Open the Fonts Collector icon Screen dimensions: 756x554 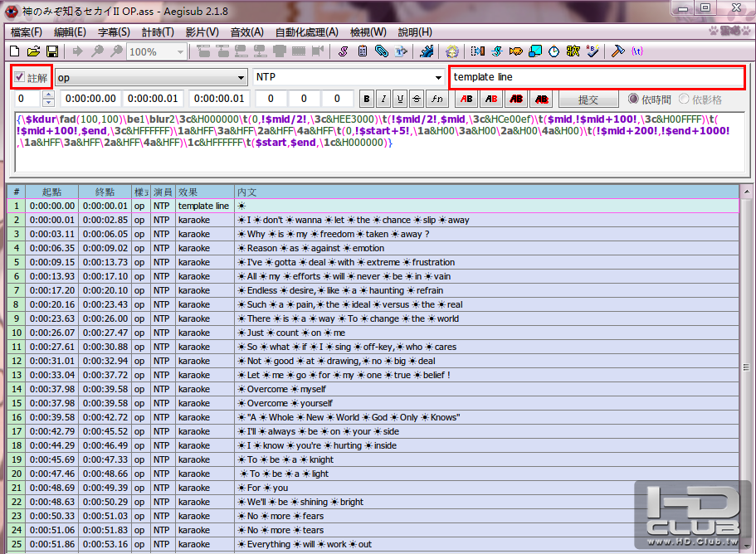(401, 51)
